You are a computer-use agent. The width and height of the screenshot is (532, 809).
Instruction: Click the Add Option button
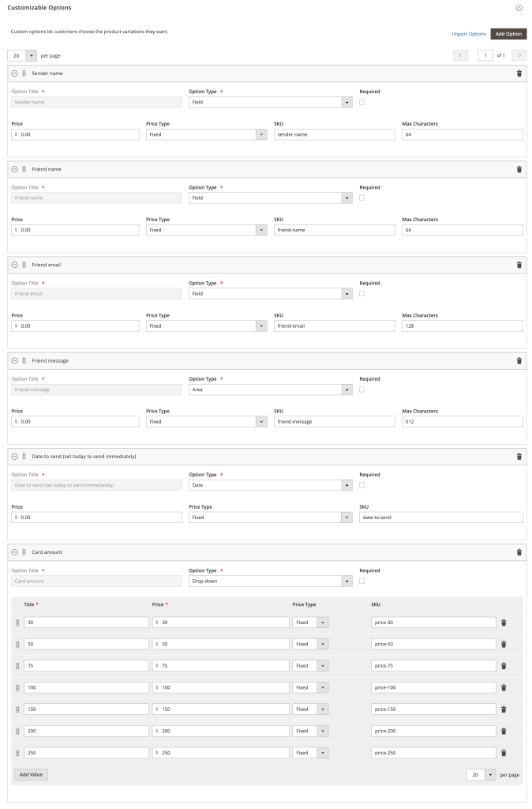point(508,34)
